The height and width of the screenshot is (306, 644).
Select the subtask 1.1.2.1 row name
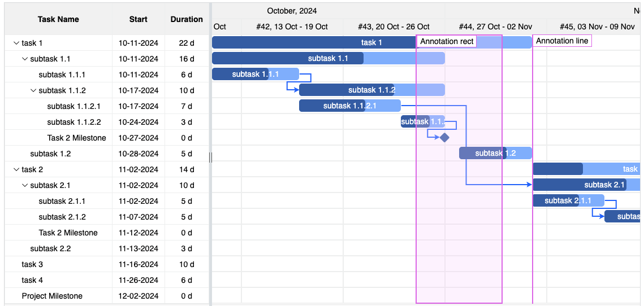(x=74, y=106)
